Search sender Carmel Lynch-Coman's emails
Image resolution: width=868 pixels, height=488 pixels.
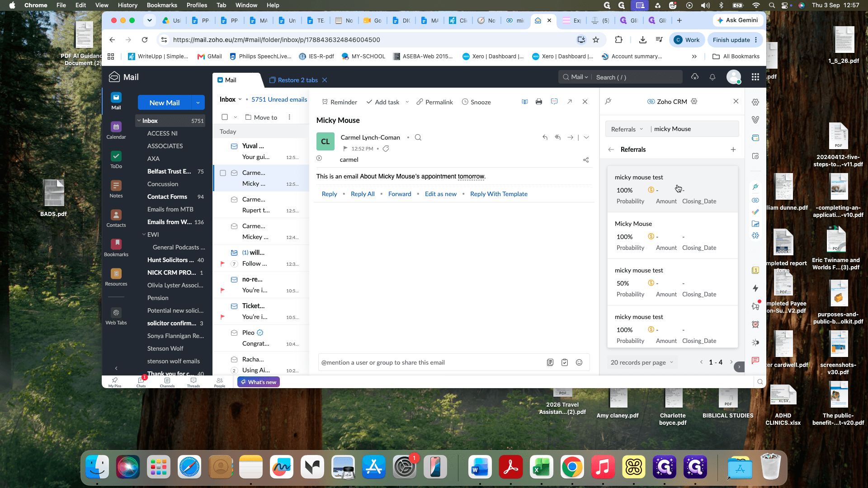coord(418,137)
